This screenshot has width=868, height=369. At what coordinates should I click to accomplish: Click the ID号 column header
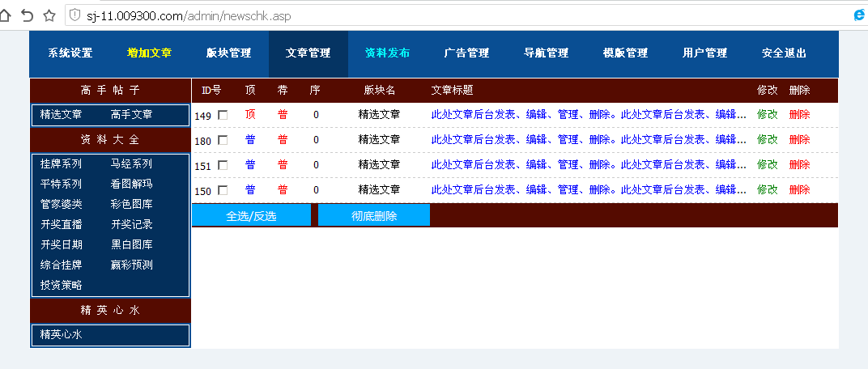tap(211, 90)
